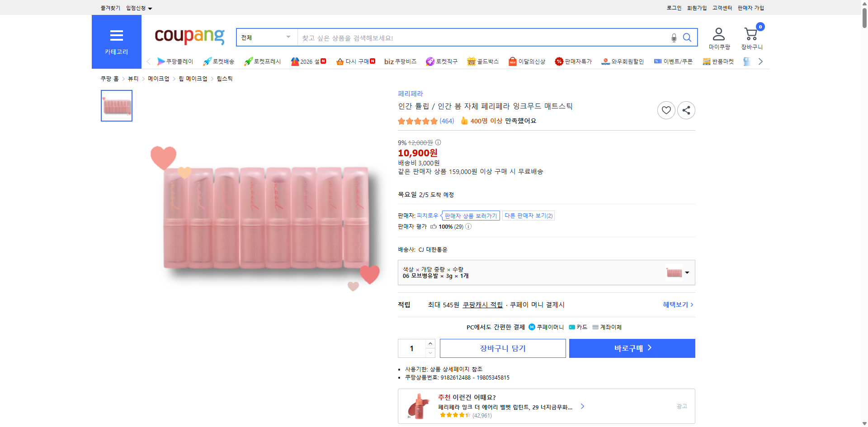The width and height of the screenshot is (868, 427).
Task: Open the 장바구니 cart icon
Action: [x=751, y=33]
